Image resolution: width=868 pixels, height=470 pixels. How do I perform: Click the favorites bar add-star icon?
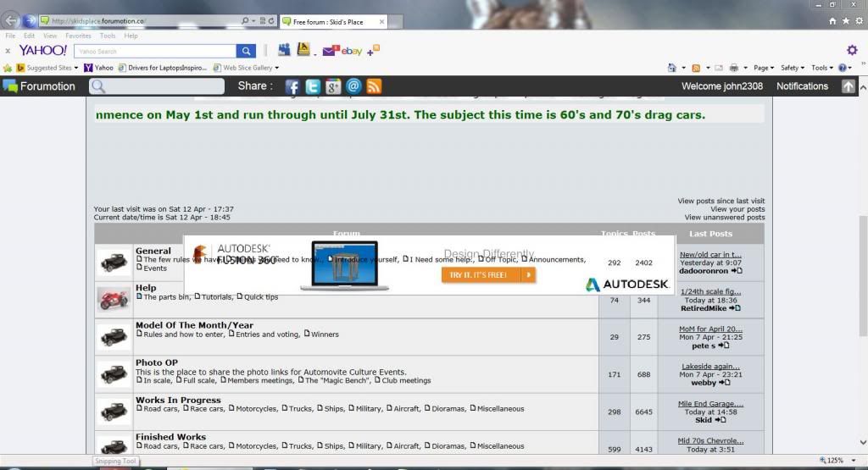click(x=7, y=68)
